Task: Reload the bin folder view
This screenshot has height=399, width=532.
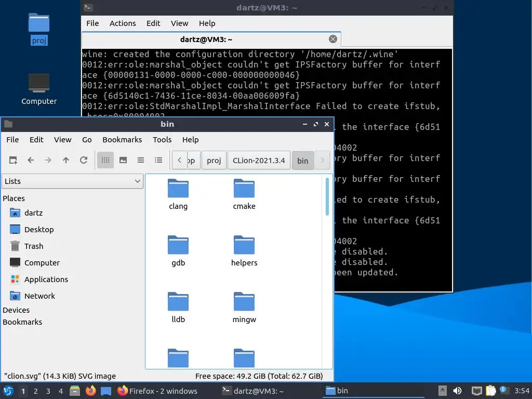Action: (84, 160)
